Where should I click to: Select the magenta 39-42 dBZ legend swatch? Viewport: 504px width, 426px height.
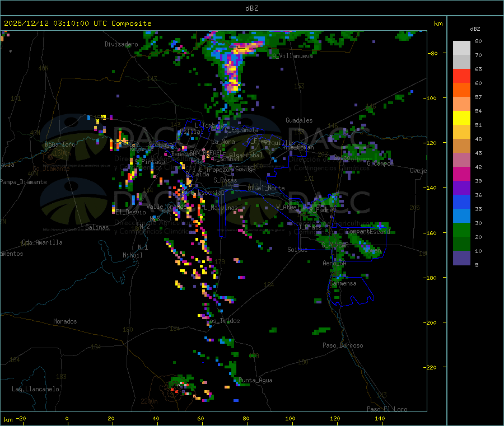[461, 174]
